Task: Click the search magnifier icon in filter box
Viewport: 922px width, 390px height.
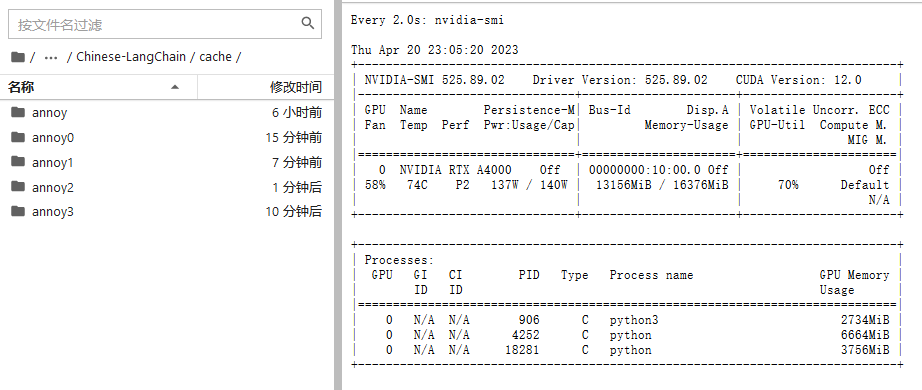Action: tap(308, 24)
